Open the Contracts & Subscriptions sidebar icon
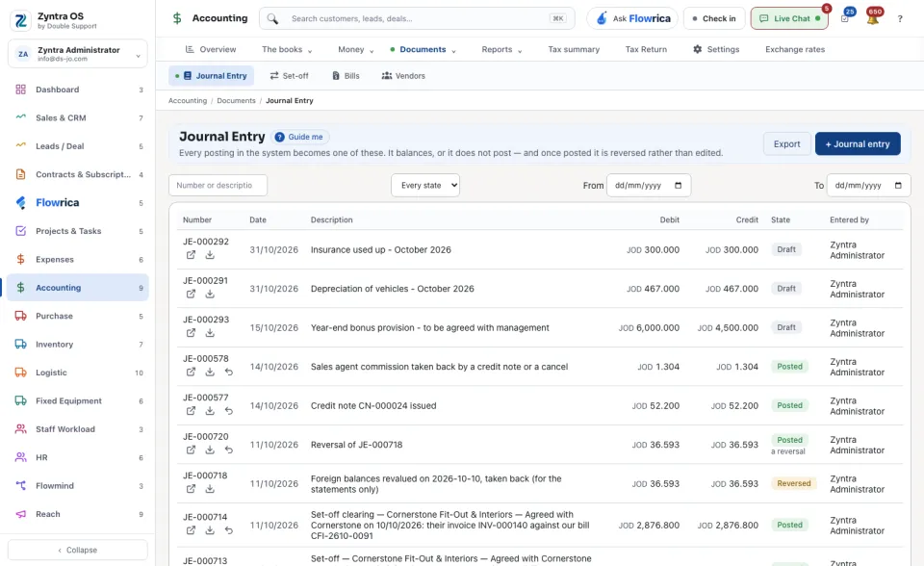Viewport: 924px width, 566px height. point(20,174)
